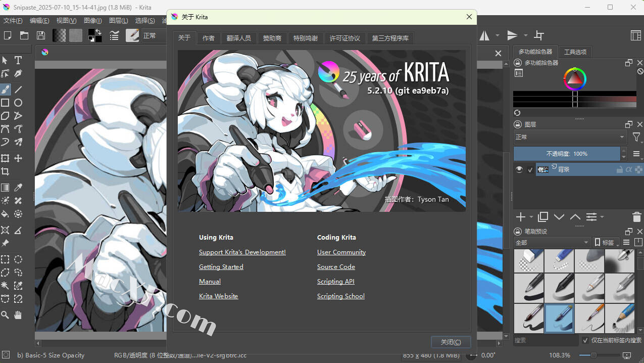644x363 pixels.
Task: Select the Freehand Brush tool
Action: tap(5, 89)
